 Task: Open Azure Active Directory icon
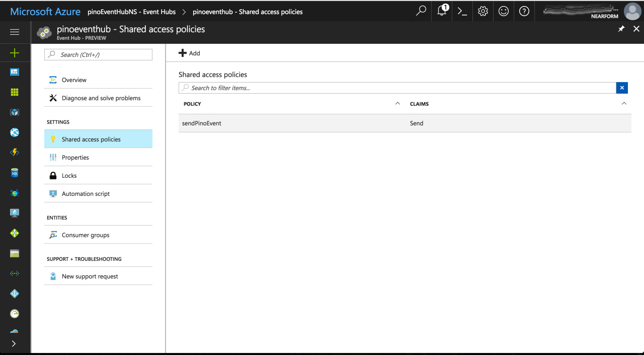(x=14, y=294)
